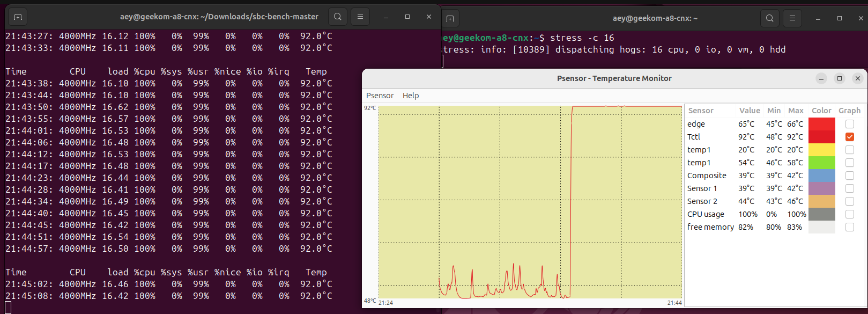Click the green temp1 color swatch
Viewport: 868px width, 314px height.
click(x=822, y=163)
